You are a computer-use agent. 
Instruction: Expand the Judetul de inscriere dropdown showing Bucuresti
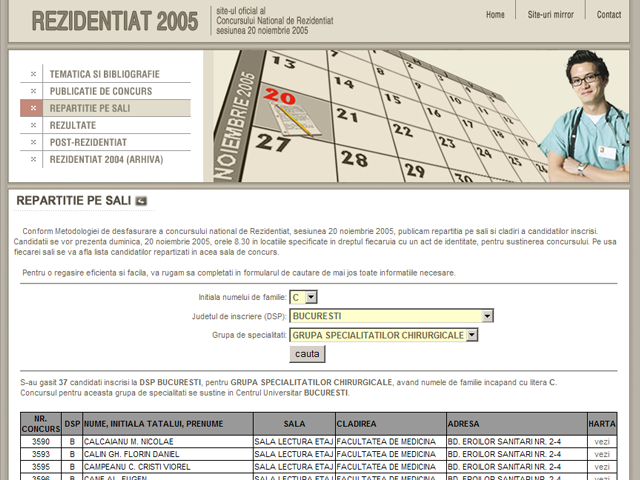click(487, 316)
